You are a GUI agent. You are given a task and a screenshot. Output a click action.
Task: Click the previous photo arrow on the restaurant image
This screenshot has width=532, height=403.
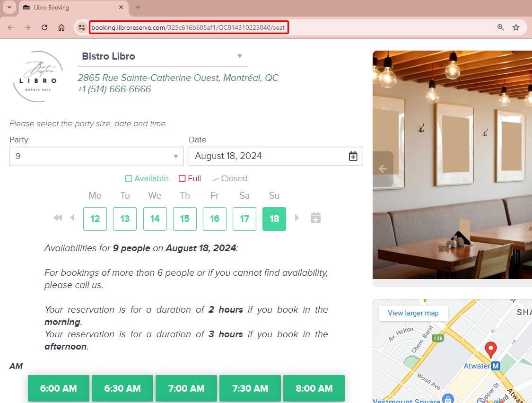382,168
